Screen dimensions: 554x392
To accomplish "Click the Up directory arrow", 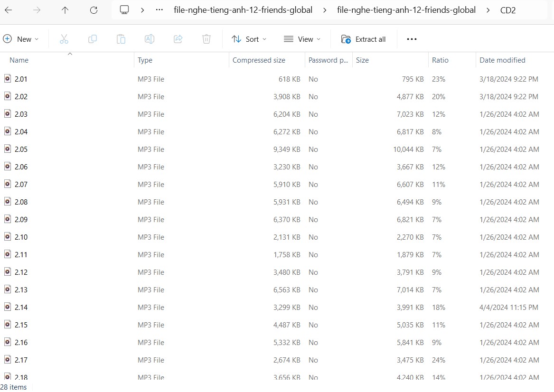I will coord(65,10).
